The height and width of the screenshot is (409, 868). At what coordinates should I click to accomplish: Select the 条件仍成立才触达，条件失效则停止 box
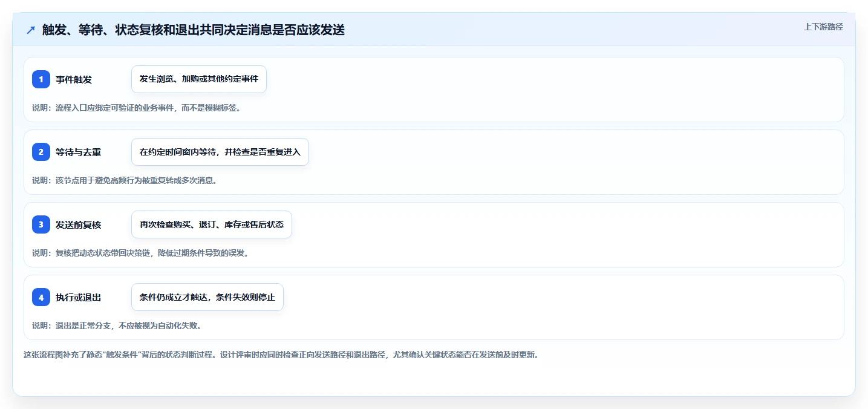[x=207, y=297]
